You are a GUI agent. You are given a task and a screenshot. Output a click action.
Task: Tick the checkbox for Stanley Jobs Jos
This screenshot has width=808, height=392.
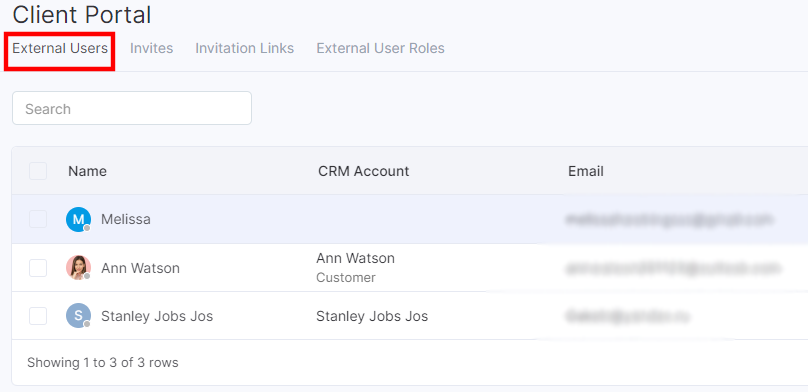38,316
